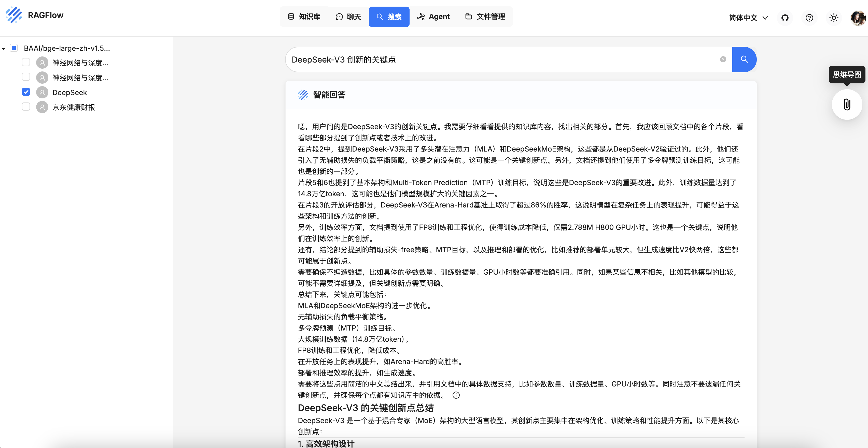The width and height of the screenshot is (868, 448).
Task: Click the RAGFlow logo icon
Action: click(x=14, y=15)
